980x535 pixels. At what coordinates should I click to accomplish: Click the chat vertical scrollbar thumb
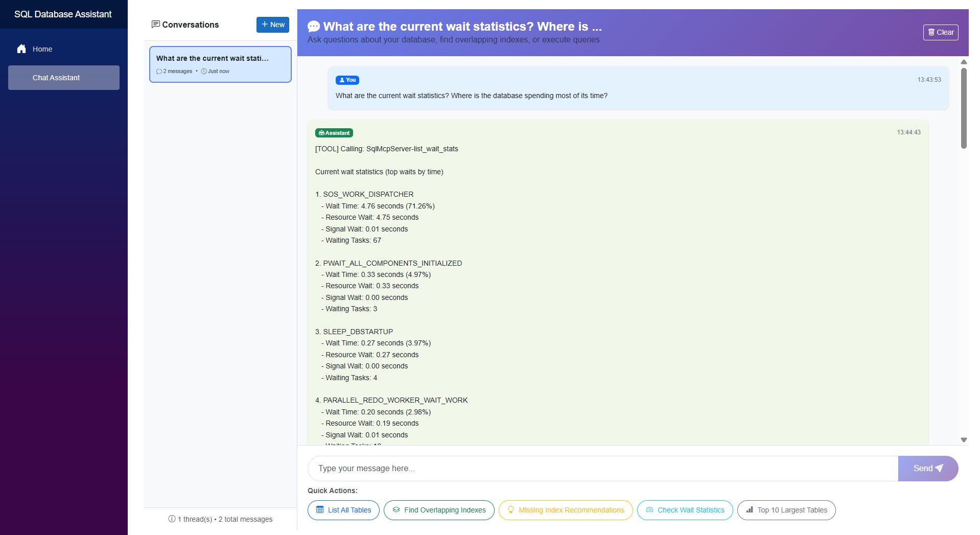point(964,107)
